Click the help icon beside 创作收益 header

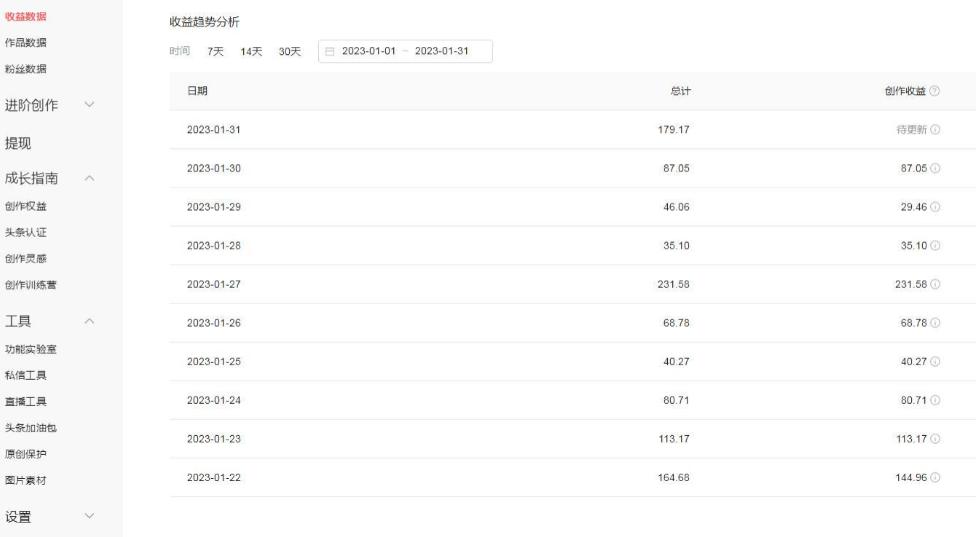point(935,92)
